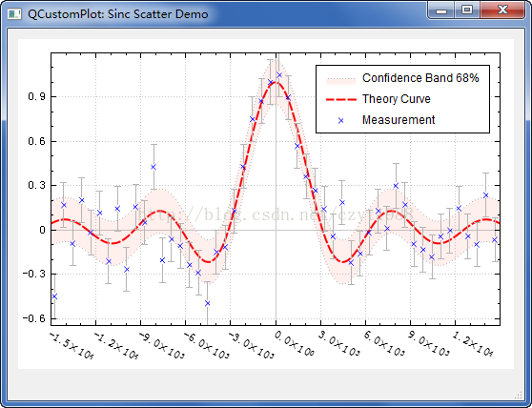Click the window title text

[x=117, y=14]
